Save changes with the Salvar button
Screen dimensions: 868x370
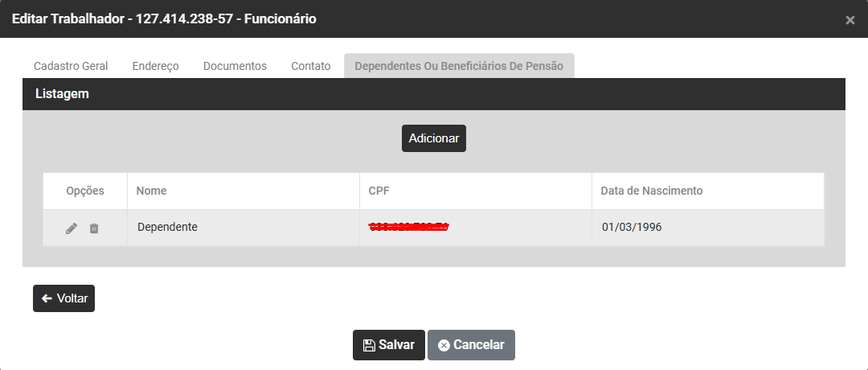tap(388, 345)
